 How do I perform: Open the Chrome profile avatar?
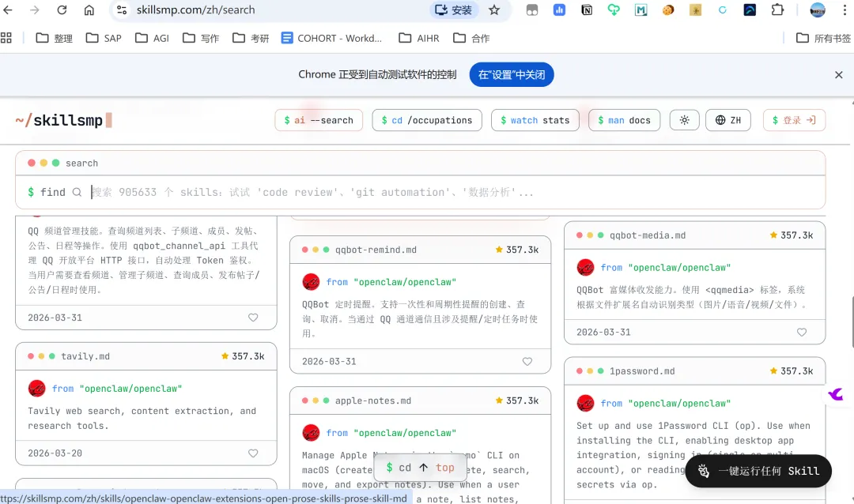[x=818, y=9]
